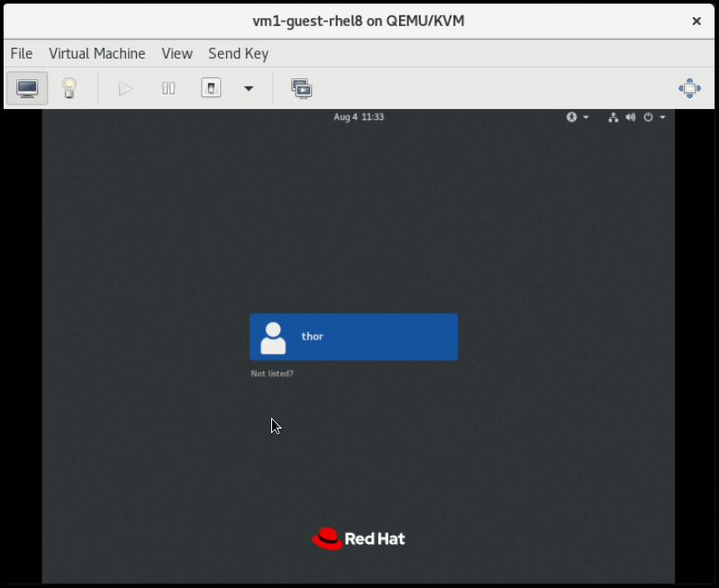This screenshot has width=719, height=588.
Task: Click the guest power icon in top bar
Action: [648, 117]
